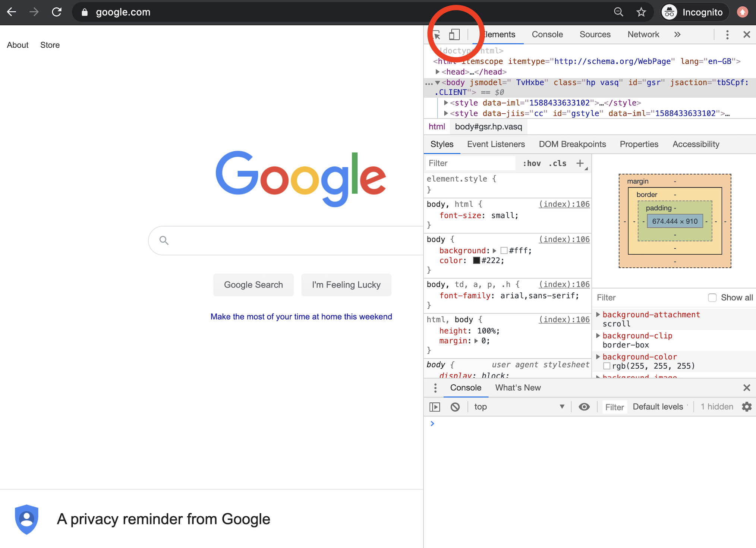The width and height of the screenshot is (756, 548).
Task: Click the #222 color swatch
Action: pos(476,261)
